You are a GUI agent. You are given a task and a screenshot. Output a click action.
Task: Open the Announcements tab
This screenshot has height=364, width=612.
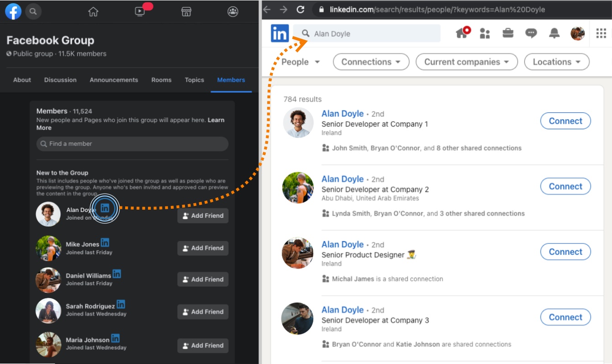[114, 80]
